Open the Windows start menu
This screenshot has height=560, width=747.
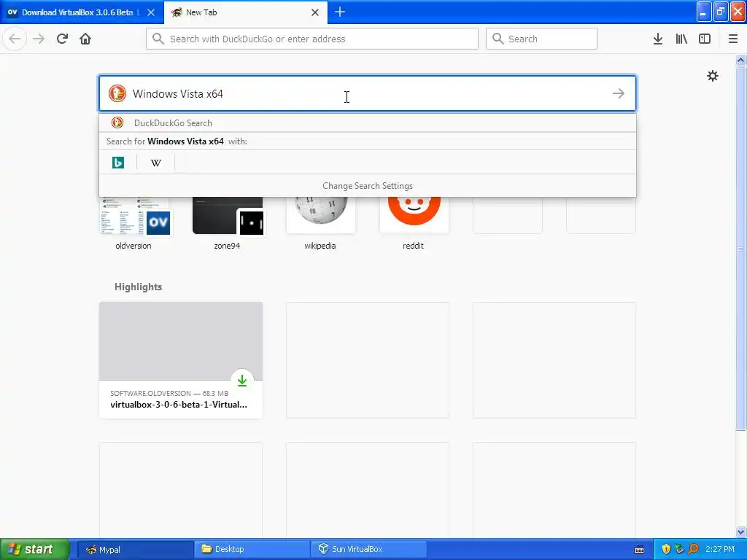click(34, 549)
